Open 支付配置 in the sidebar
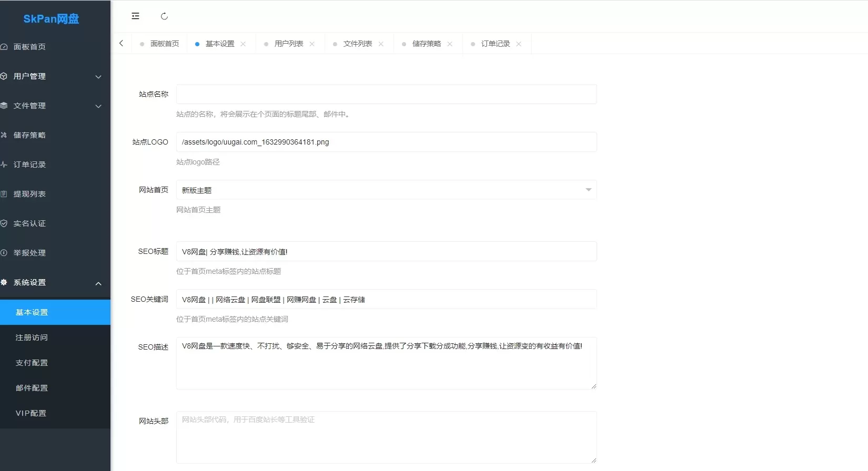This screenshot has width=868, height=471. click(x=32, y=363)
